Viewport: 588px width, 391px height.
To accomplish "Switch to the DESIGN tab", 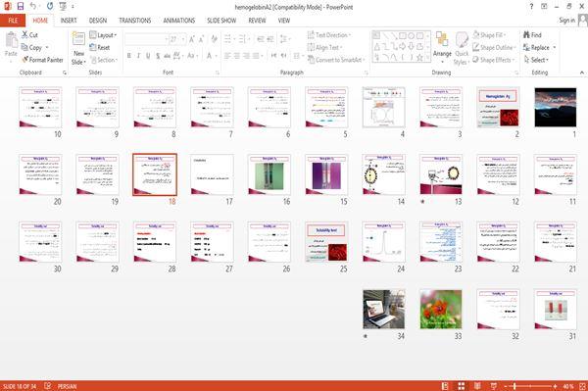I will coord(98,21).
